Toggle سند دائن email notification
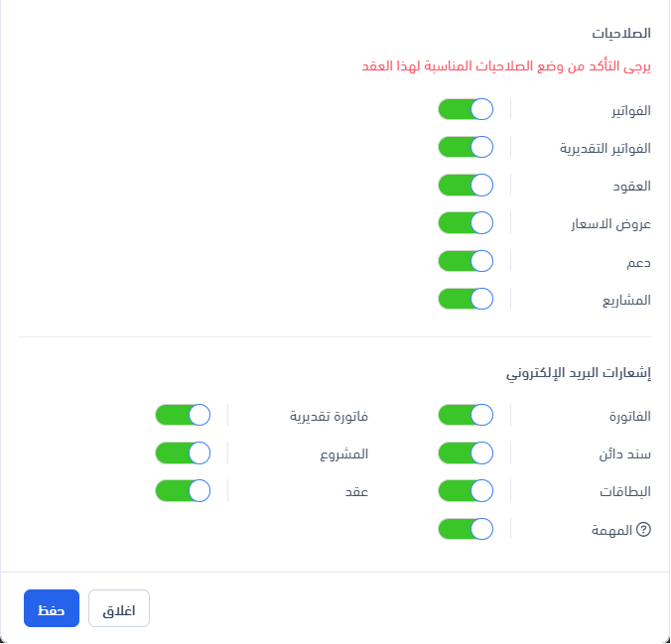Screen dimensions: 671x644 [466, 452]
